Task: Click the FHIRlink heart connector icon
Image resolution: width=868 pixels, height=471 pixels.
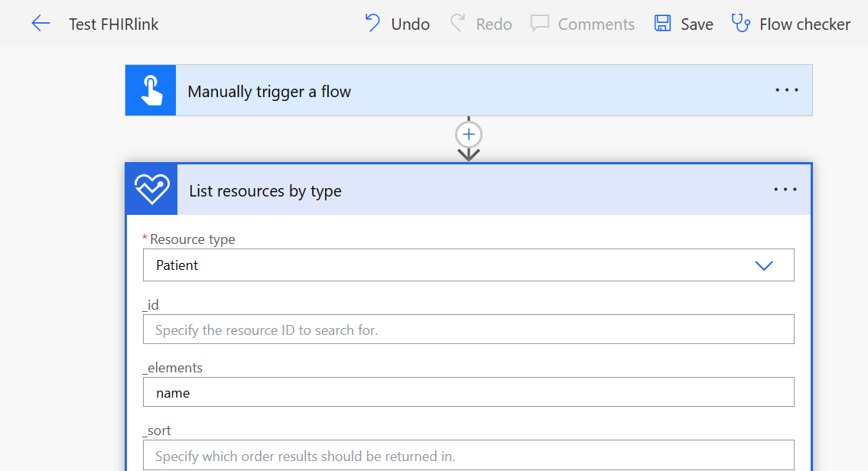Action: point(151,190)
